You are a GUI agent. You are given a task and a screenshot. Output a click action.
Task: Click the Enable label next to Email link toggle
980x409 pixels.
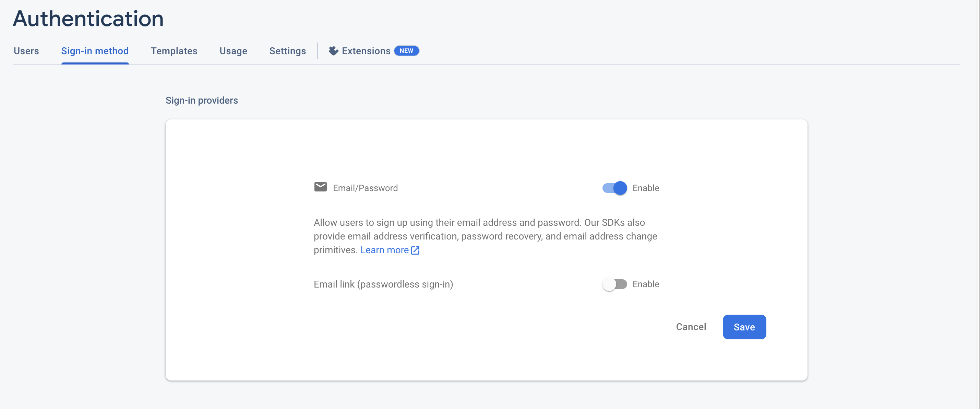(x=646, y=284)
